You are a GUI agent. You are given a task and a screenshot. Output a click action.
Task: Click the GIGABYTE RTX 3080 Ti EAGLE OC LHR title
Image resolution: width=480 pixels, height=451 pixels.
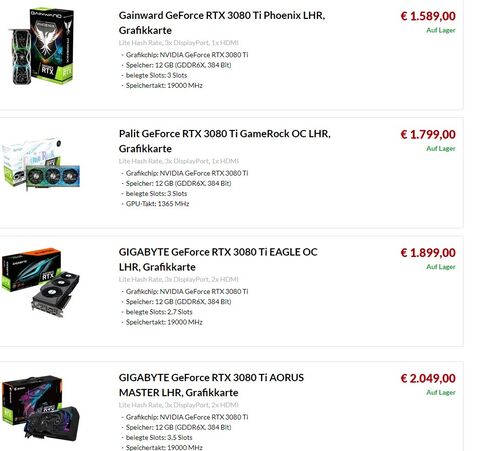coord(218,259)
